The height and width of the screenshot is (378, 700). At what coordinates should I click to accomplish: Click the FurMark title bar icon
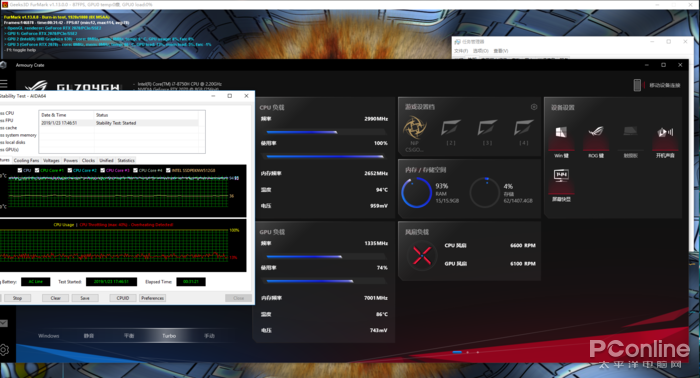click(4, 4)
